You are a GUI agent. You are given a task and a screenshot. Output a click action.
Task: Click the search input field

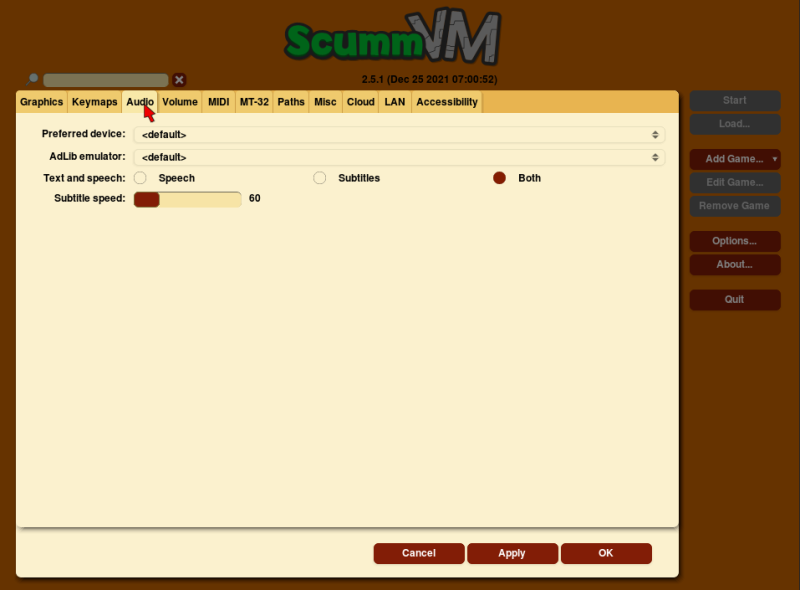pyautogui.click(x=106, y=80)
